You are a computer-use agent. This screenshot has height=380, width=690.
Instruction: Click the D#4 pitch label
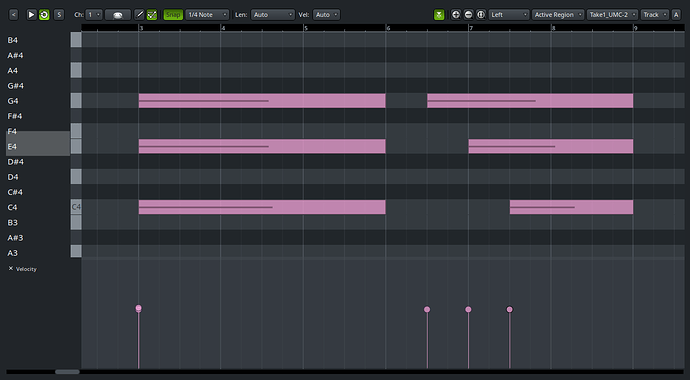pos(15,162)
